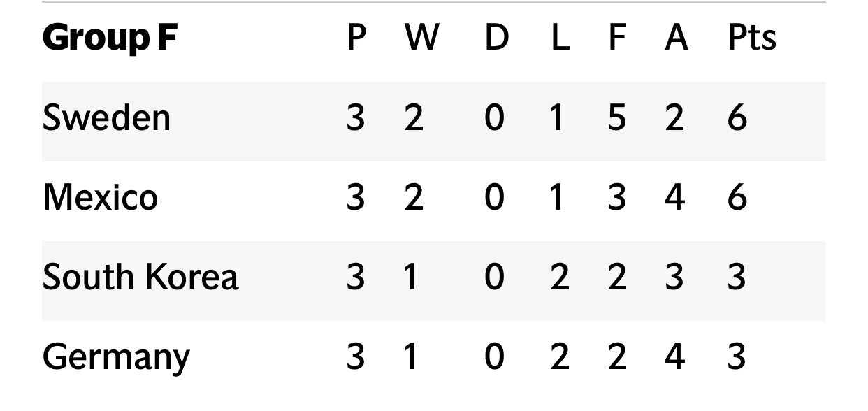Click the Group F table heading
Image resolution: width=868 pixels, height=411 pixels.
click(x=110, y=39)
